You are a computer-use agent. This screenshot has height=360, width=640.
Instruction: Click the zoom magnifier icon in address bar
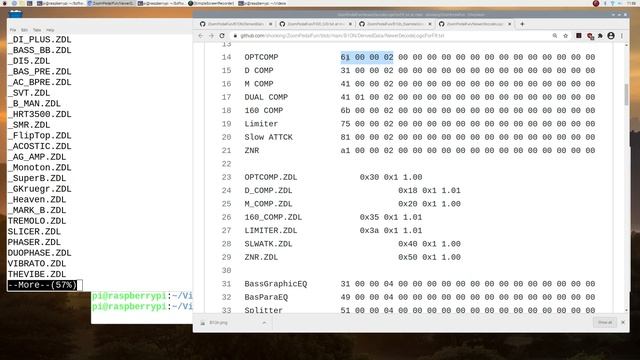(555, 36)
